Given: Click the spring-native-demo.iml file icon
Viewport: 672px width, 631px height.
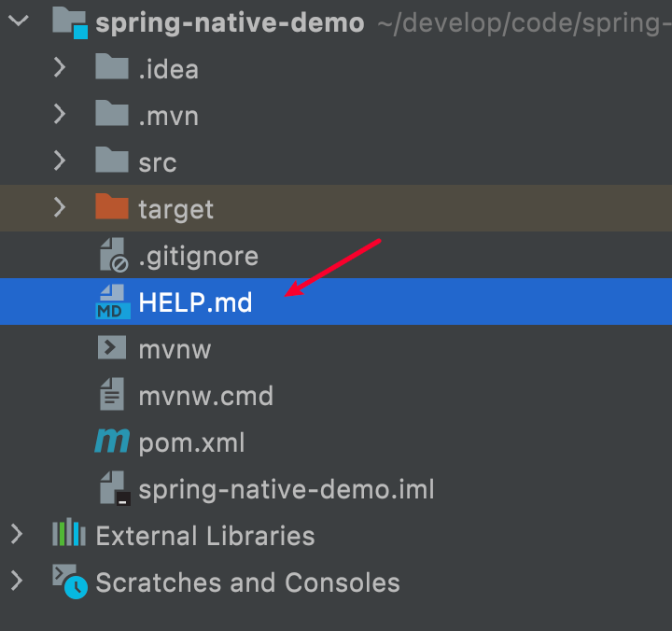Looking at the screenshot, I should click(x=115, y=488).
